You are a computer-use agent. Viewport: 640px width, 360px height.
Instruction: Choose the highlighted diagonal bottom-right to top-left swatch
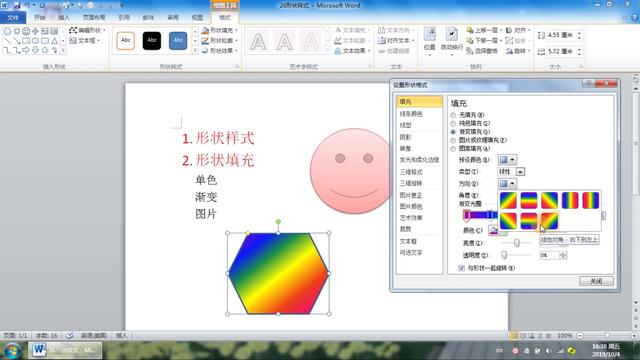(549, 221)
